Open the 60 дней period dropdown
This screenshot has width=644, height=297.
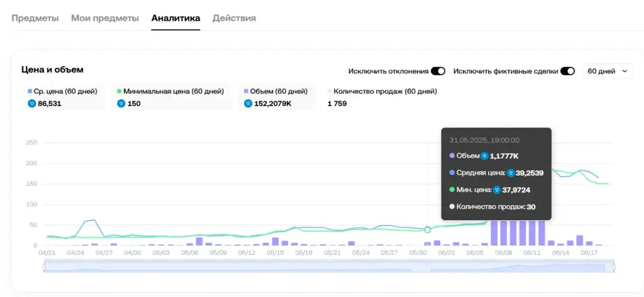pyautogui.click(x=608, y=72)
